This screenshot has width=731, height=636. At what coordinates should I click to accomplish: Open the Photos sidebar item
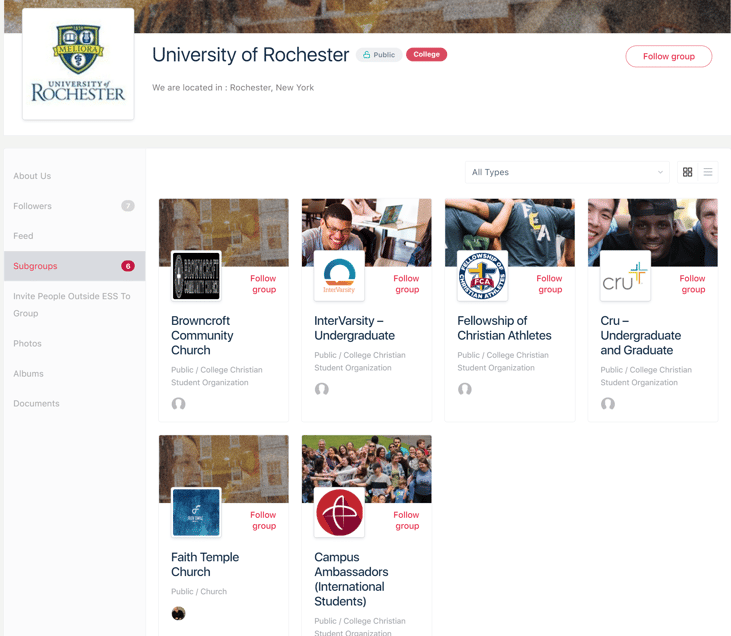[28, 344]
